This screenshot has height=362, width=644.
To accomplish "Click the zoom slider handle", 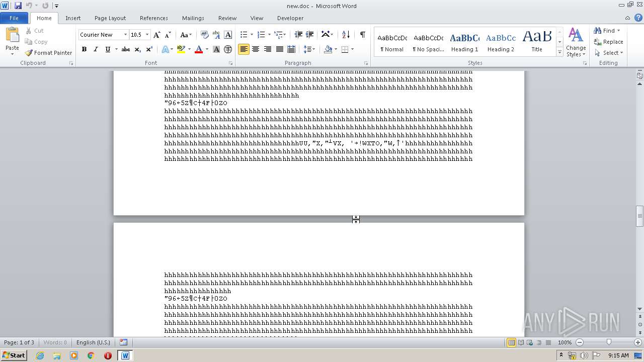I will tap(609, 342).
